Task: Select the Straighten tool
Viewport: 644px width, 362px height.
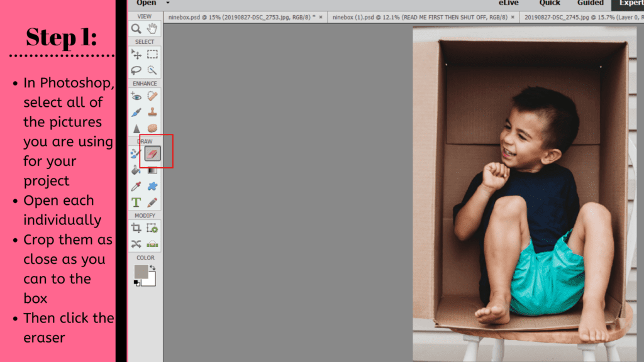Action: 152,243
